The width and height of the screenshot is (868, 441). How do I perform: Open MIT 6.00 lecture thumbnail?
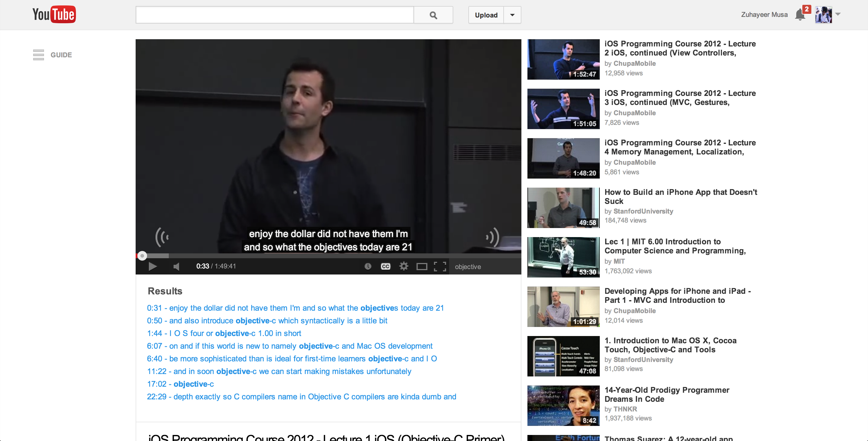(x=563, y=257)
